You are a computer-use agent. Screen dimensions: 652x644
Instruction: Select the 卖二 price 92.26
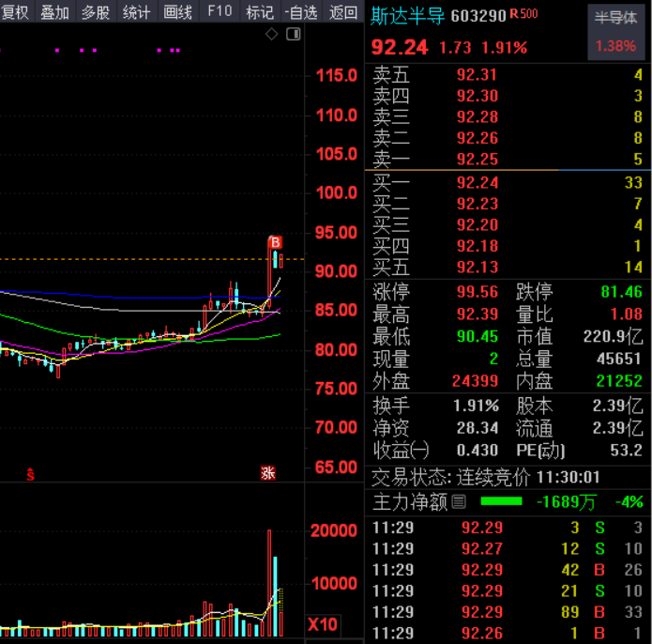477,138
